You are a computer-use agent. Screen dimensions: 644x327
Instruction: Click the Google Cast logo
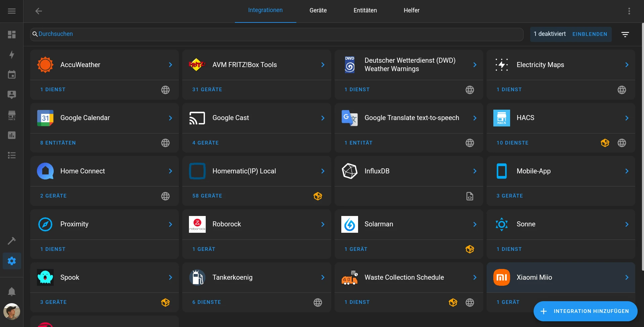tap(197, 118)
